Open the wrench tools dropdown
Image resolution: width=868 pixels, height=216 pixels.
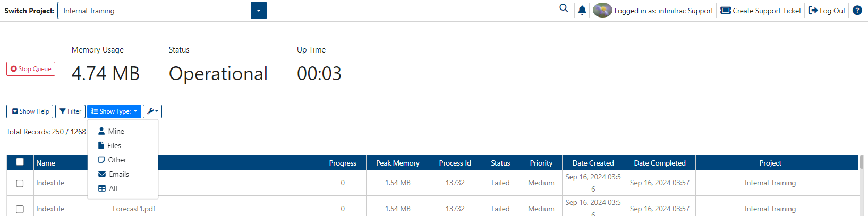point(152,111)
